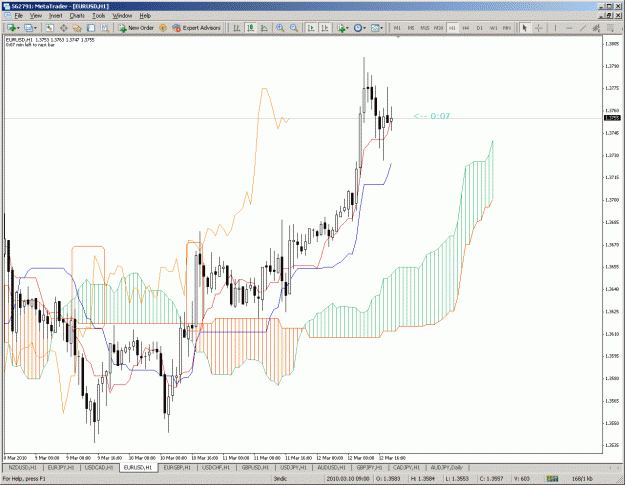
Task: Set the M30 timeframe
Action: 438,28
